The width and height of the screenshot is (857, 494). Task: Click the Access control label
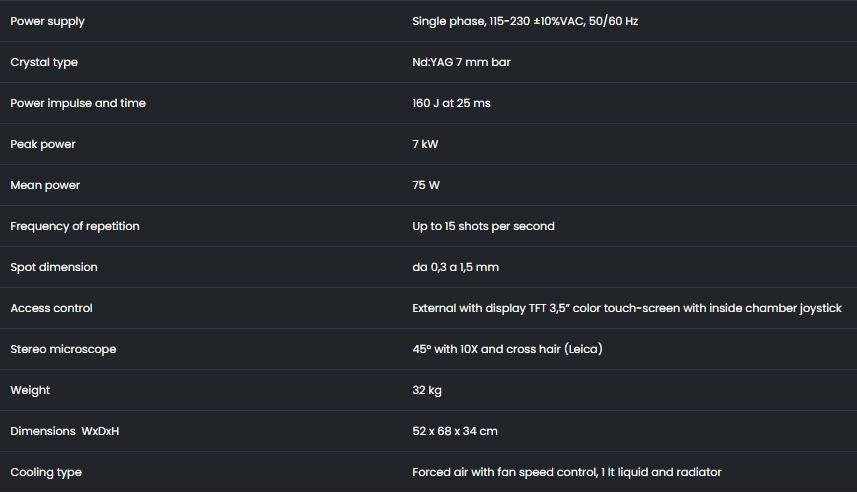pos(51,308)
